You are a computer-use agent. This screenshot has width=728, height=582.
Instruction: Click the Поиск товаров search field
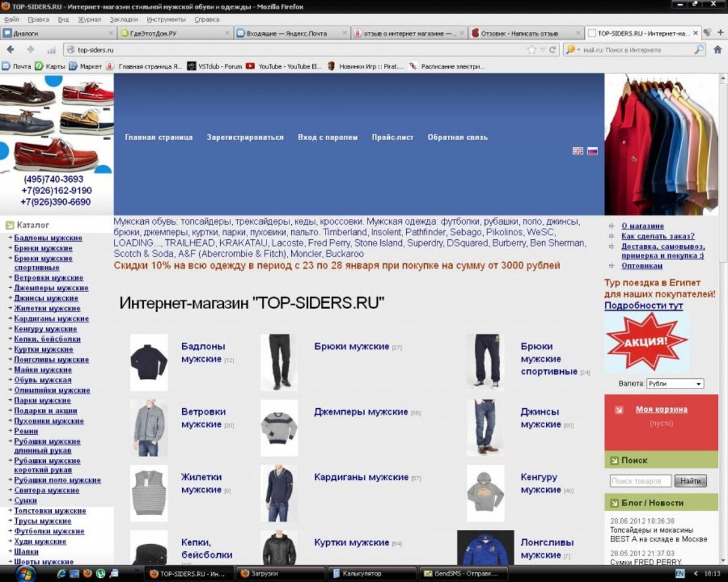point(641,481)
